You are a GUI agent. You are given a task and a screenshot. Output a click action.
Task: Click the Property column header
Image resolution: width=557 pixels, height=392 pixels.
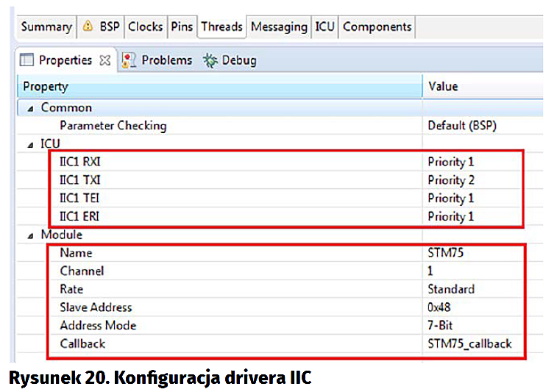[46, 87]
